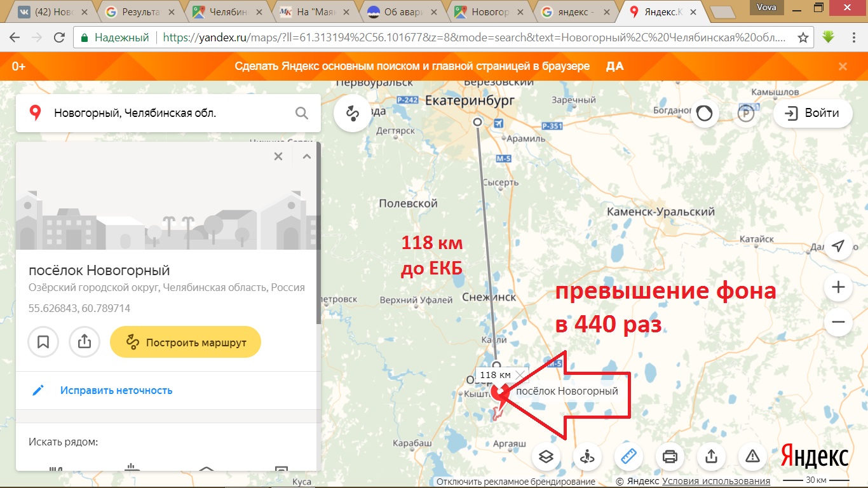The height and width of the screenshot is (488, 868).
Task: Toggle traffic layer on the map
Action: click(x=704, y=114)
